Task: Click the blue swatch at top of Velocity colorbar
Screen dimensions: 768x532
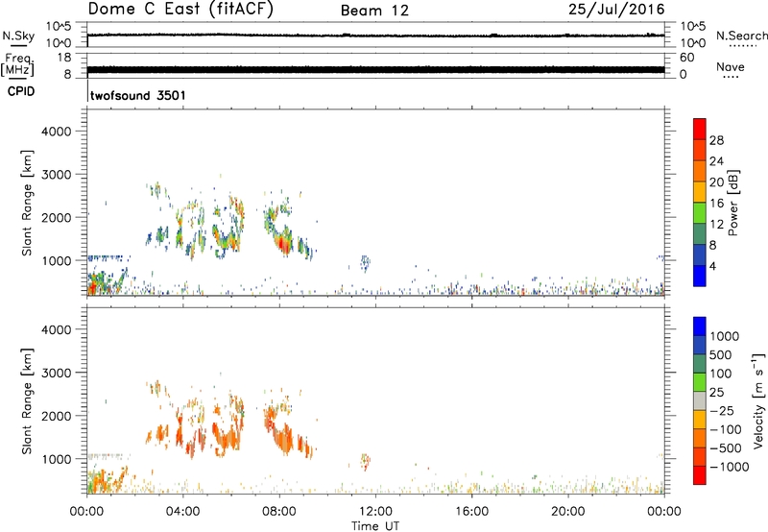Action: (x=700, y=326)
